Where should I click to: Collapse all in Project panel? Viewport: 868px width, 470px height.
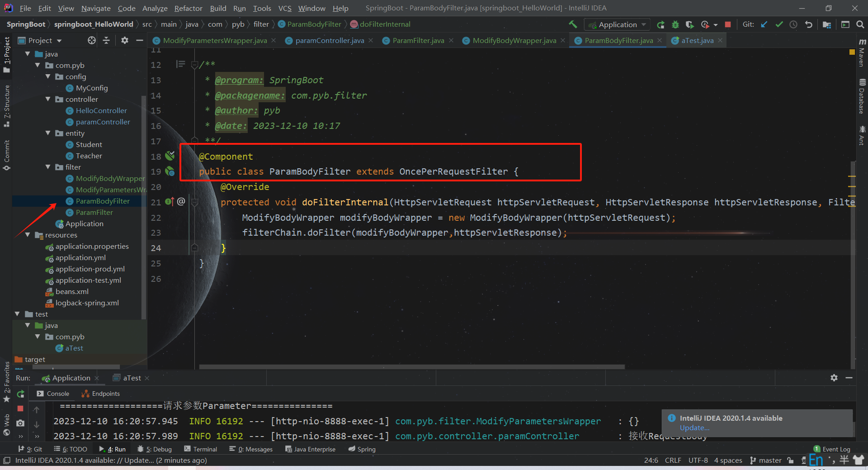tap(106, 40)
